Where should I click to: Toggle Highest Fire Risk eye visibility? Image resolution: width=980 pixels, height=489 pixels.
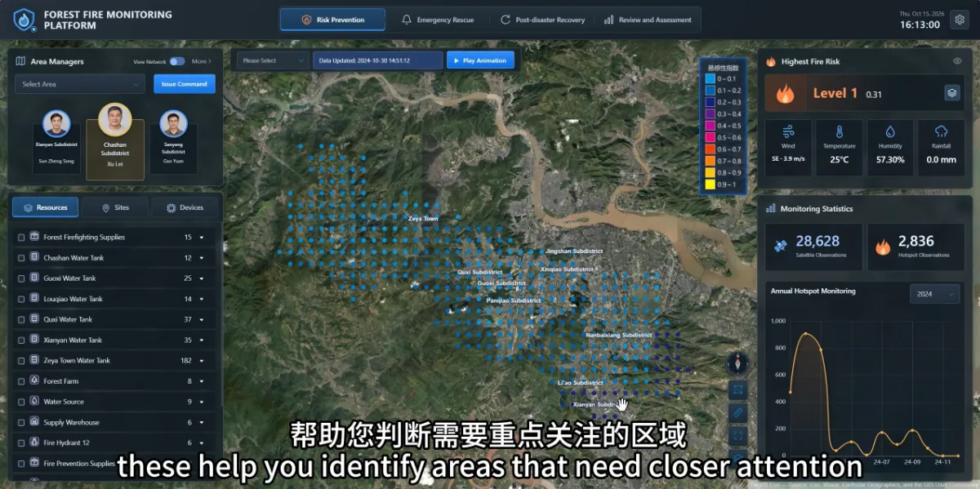[x=957, y=61]
